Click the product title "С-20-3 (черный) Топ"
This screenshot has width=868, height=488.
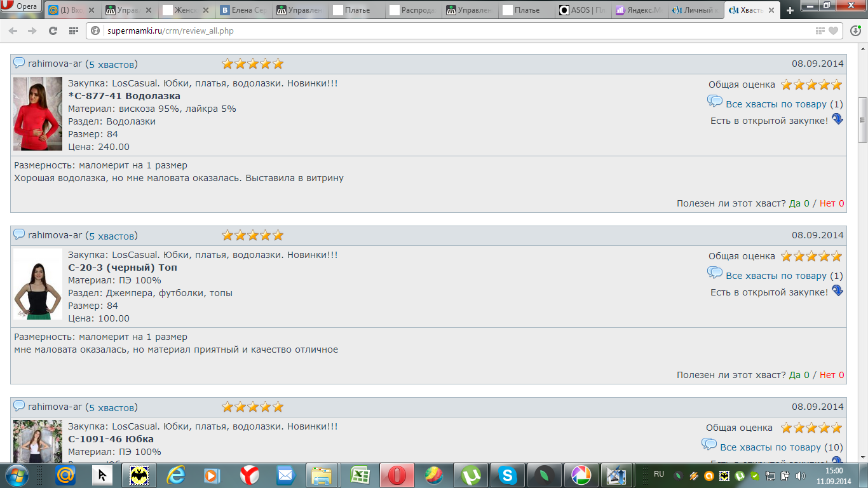click(x=123, y=268)
